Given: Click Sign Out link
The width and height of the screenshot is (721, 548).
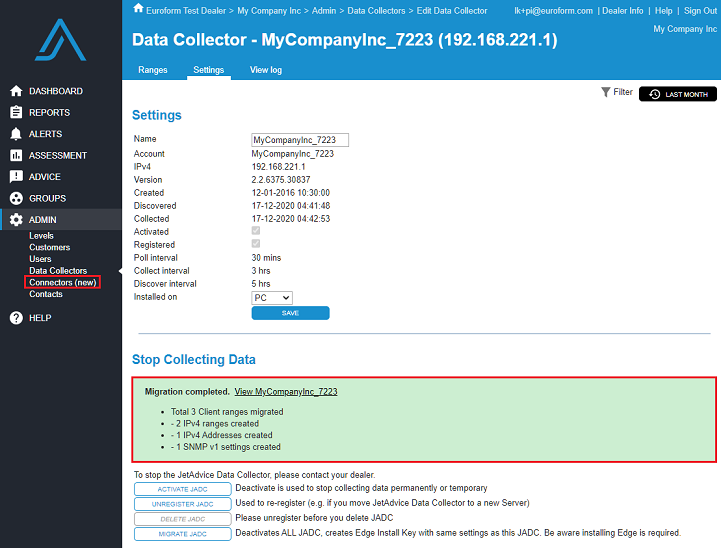Looking at the screenshot, I should [x=700, y=11].
